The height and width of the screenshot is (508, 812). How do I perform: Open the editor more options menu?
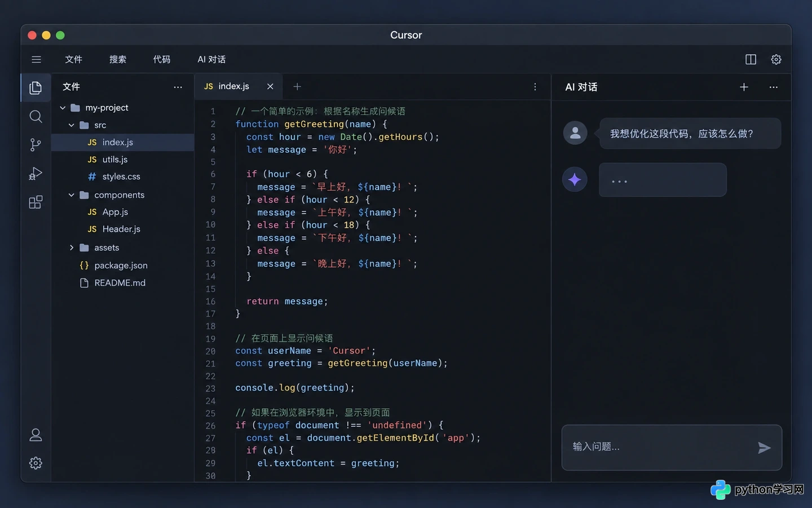point(535,87)
